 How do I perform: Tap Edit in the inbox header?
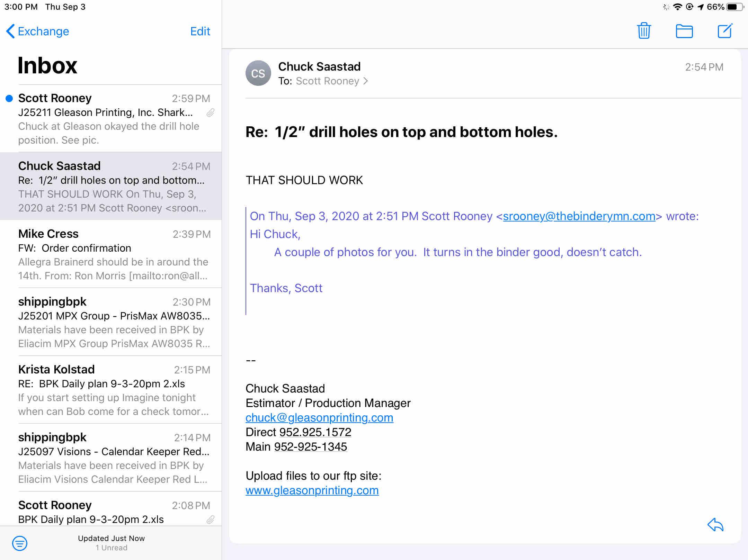point(200,31)
